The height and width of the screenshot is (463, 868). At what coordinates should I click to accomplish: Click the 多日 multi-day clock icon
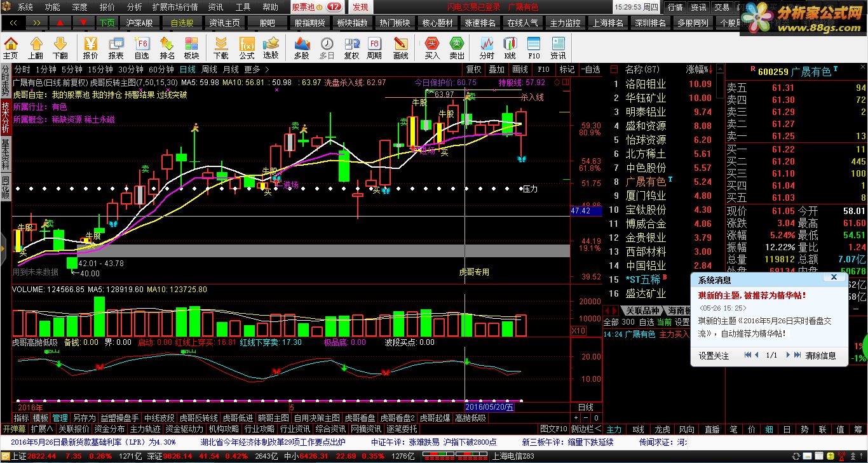(x=327, y=48)
